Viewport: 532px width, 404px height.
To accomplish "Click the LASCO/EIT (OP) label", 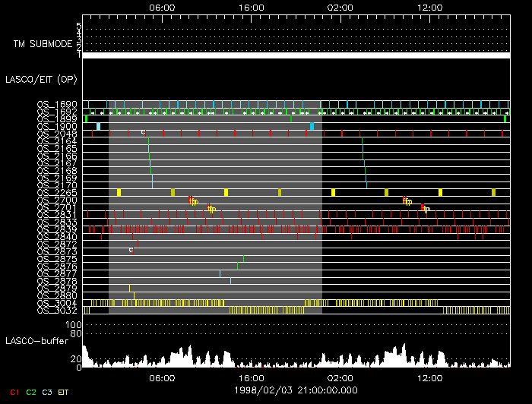I will (41, 80).
